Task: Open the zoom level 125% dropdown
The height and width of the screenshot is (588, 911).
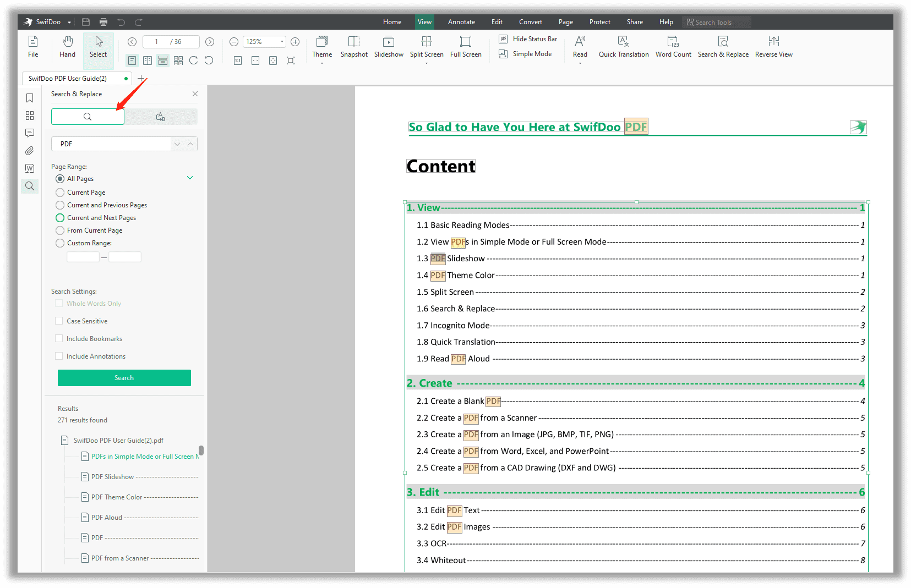Action: tap(282, 42)
